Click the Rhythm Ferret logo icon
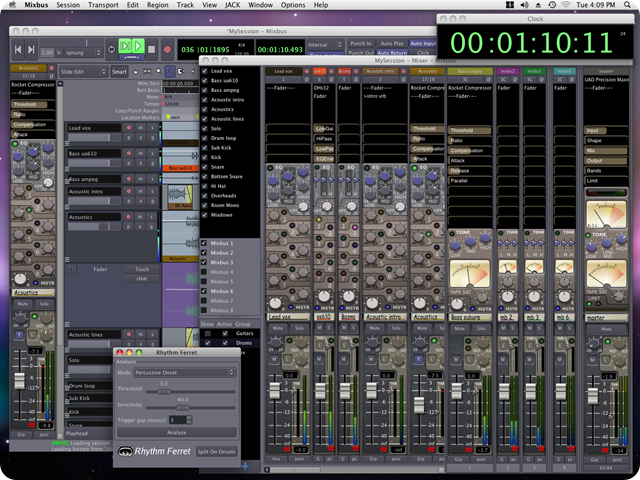Screen dimensions: 640x480 [124, 451]
